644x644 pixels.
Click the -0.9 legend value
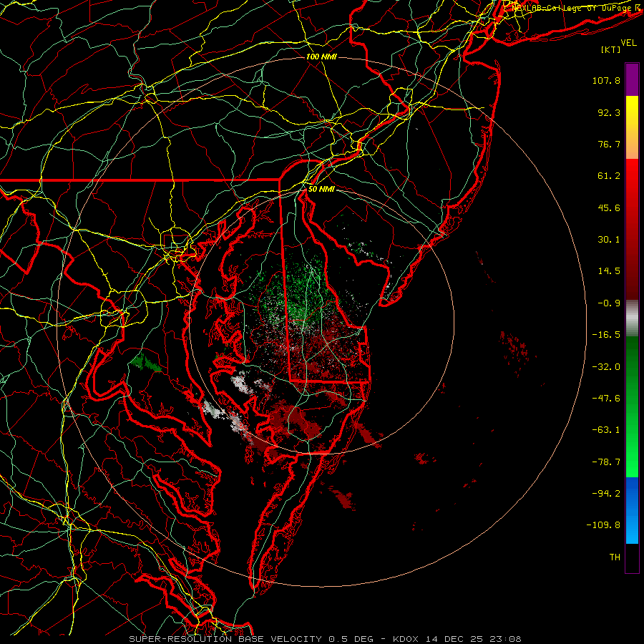609,303
